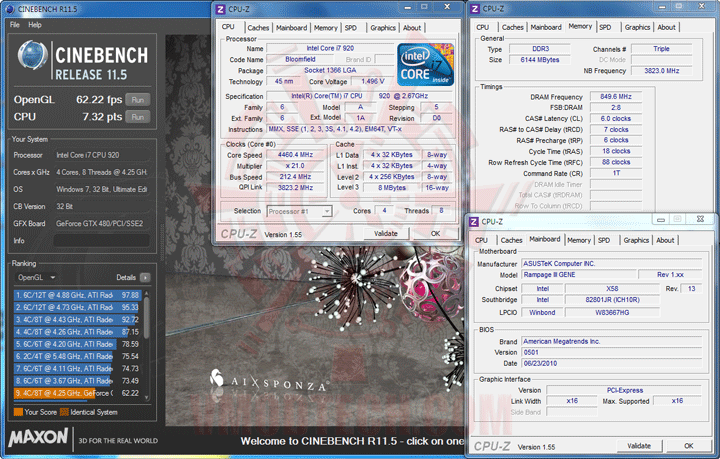
Task: Click the Info input field
Action: [x=101, y=241]
